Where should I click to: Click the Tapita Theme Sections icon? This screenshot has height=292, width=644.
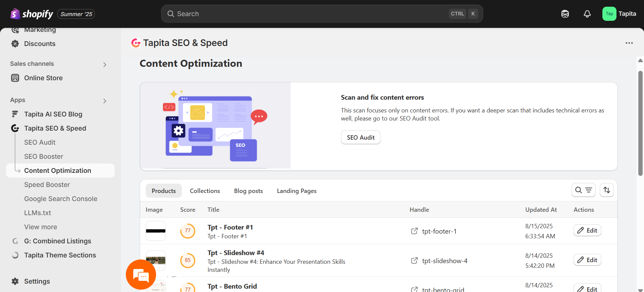point(15,255)
